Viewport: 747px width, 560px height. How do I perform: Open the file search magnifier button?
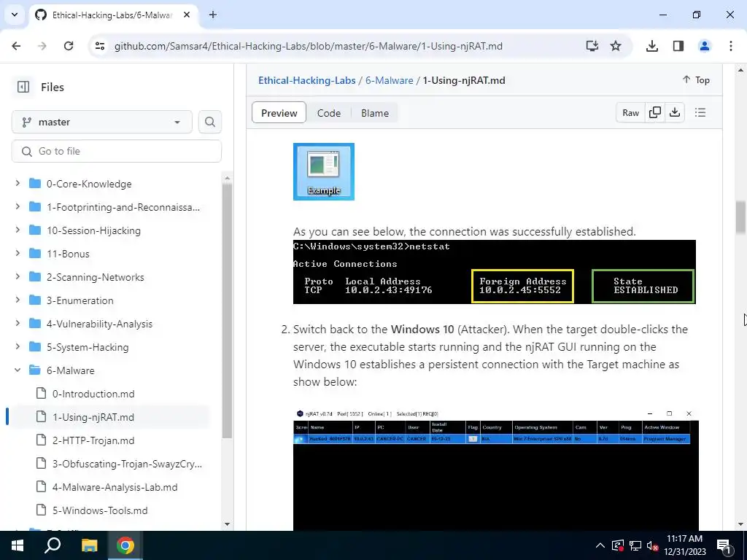pos(209,122)
